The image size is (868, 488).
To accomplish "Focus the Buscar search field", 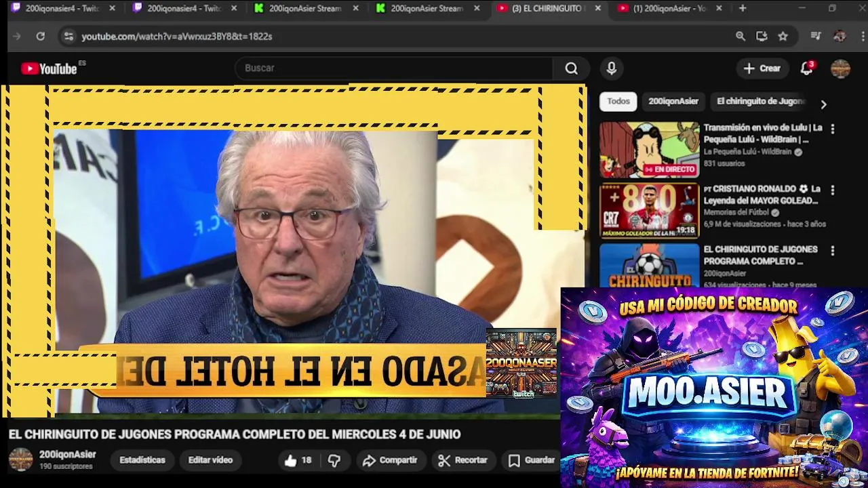I will coord(395,68).
